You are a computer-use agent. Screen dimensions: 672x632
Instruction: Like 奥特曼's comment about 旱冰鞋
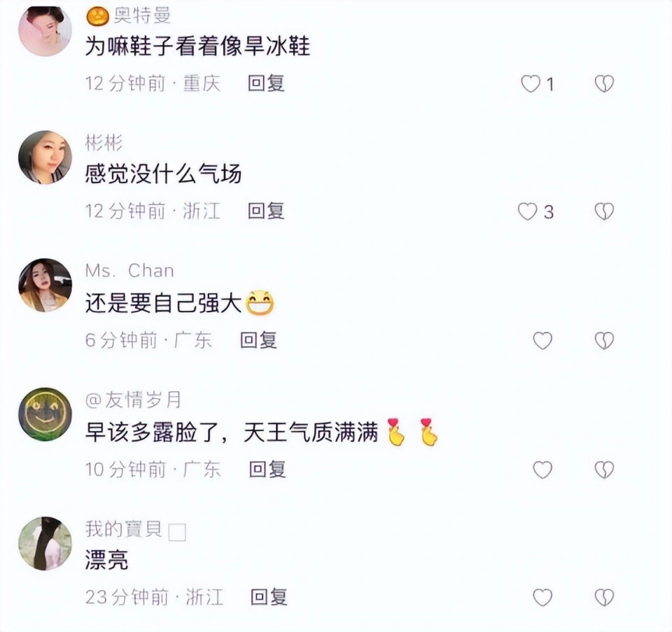click(x=531, y=83)
